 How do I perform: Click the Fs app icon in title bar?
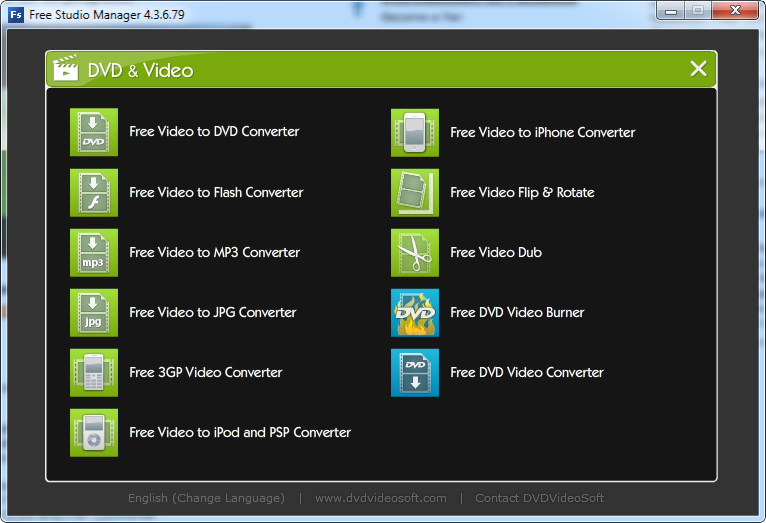click(x=16, y=15)
